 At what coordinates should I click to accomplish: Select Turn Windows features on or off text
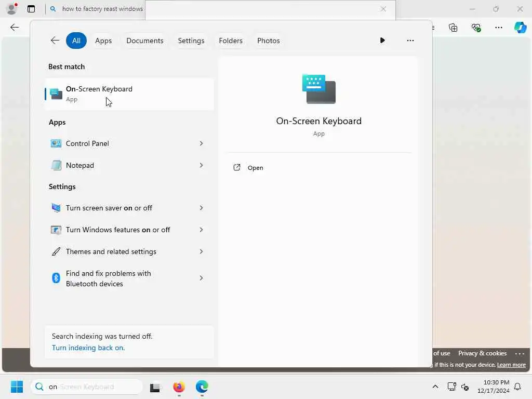(x=118, y=230)
